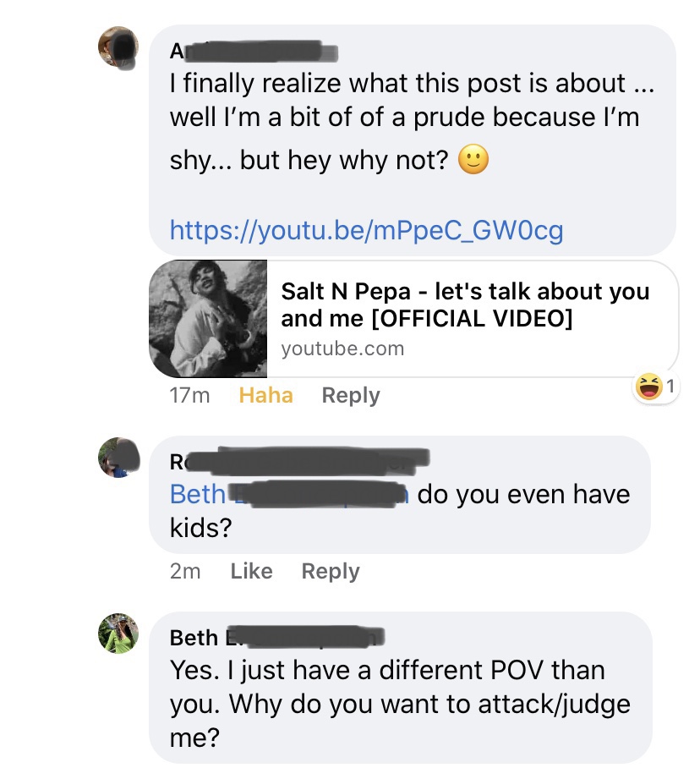
Task: Open the profile picture beside the "do you even have kids?" comment
Action: pos(119,458)
